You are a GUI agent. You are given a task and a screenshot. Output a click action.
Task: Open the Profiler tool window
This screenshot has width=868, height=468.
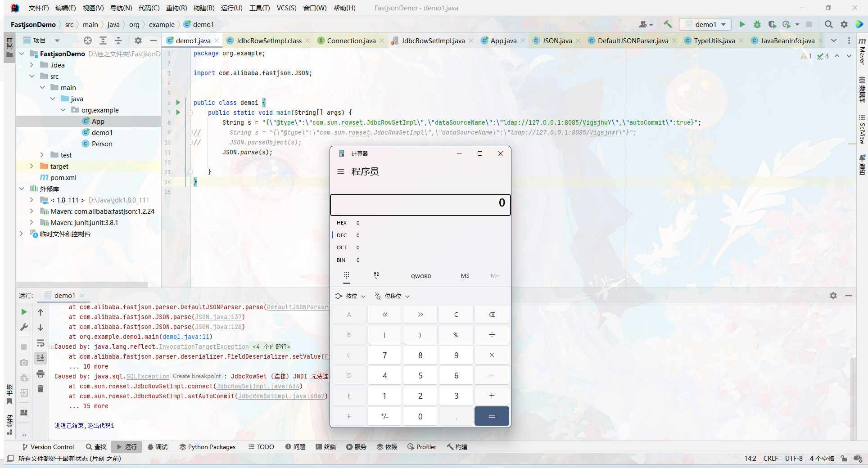422,447
